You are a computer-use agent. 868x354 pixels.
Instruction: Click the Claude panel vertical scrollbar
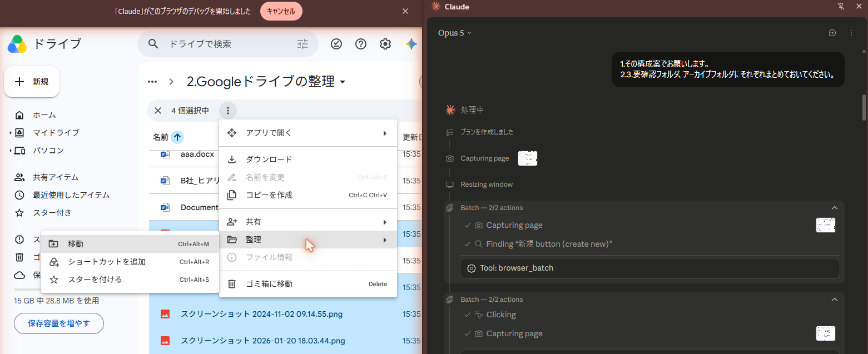(x=864, y=107)
